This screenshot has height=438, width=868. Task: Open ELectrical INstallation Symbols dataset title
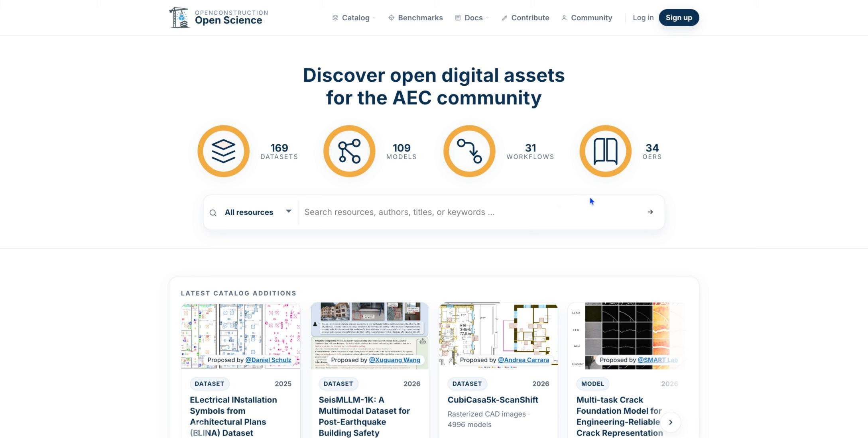click(233, 416)
